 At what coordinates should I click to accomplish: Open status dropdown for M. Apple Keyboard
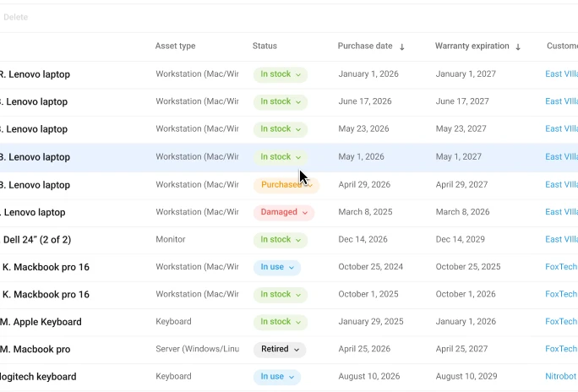(281, 322)
